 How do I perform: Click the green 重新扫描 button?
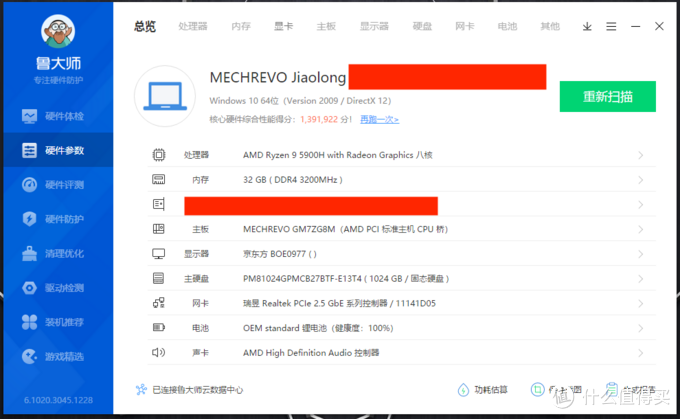coord(608,96)
